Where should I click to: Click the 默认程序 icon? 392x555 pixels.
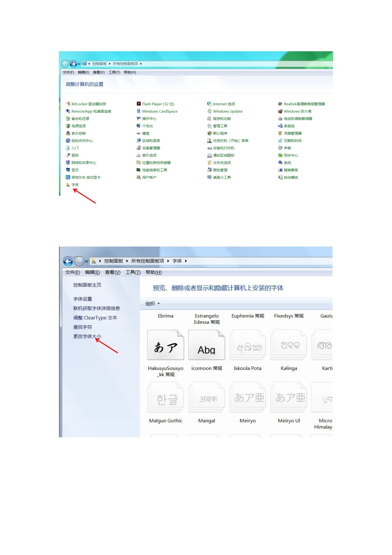tap(209, 133)
